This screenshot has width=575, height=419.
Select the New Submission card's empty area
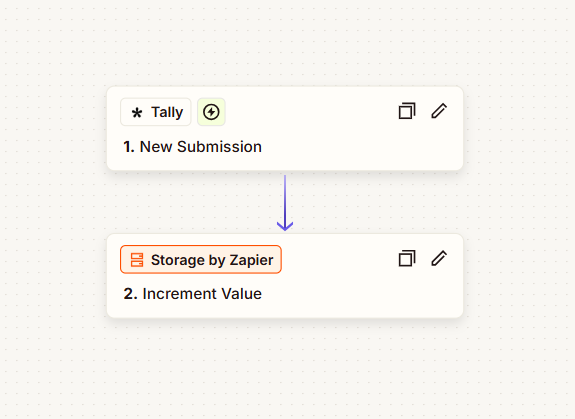359,147
